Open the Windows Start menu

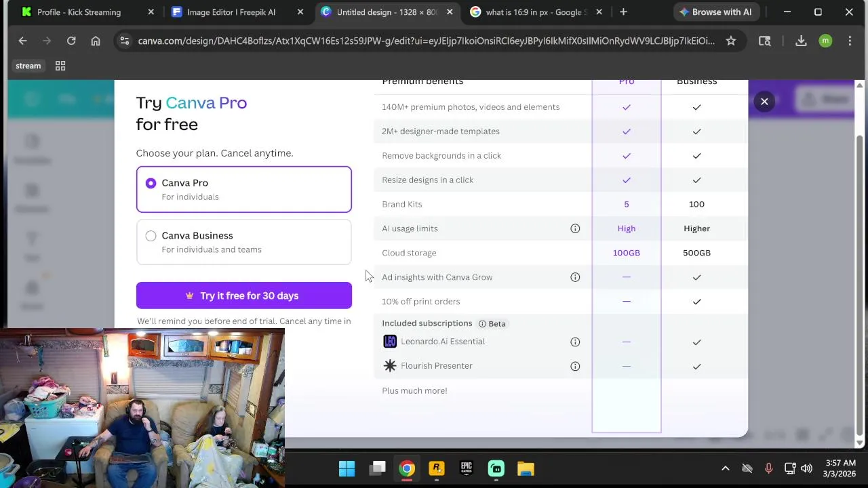(347, 468)
